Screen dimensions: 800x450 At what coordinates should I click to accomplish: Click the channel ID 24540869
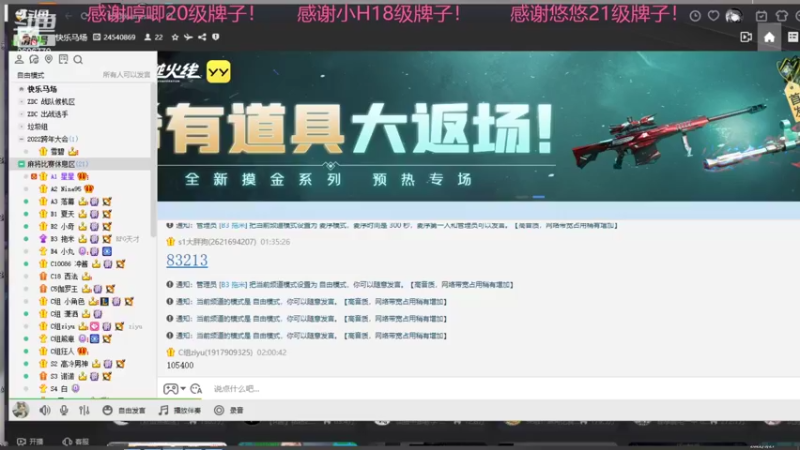point(119,37)
